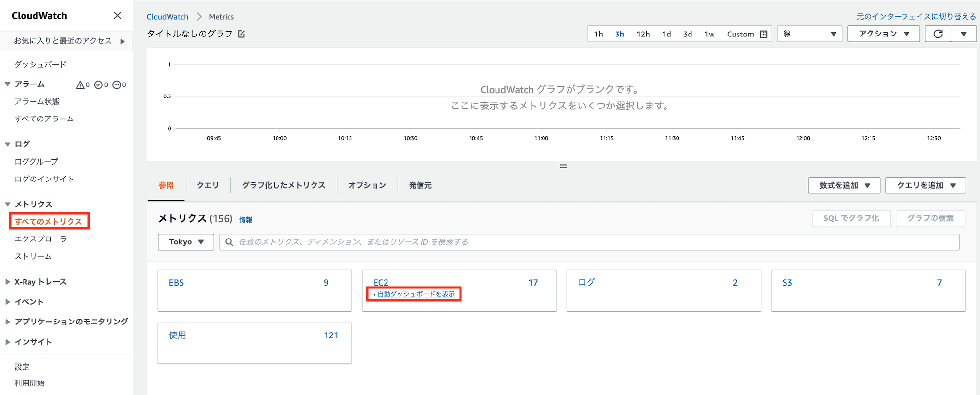980x395 pixels.
Task: Select the 12h time range
Action: click(643, 34)
